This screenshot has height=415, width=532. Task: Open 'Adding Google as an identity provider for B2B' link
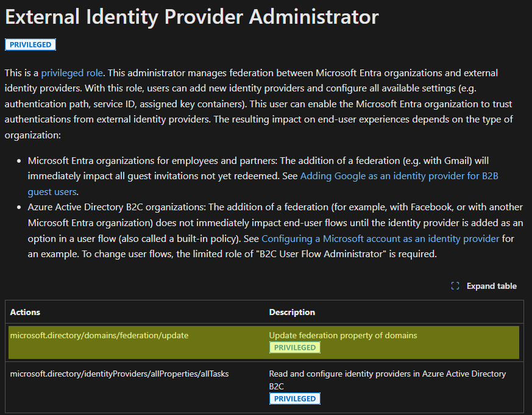tap(399, 176)
